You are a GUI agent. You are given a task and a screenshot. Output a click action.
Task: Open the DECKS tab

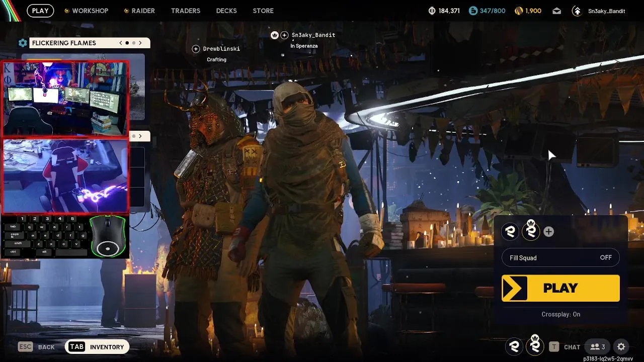coord(226,11)
